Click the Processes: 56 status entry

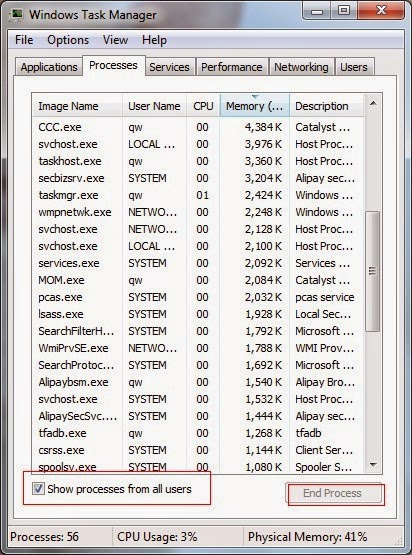44,537
